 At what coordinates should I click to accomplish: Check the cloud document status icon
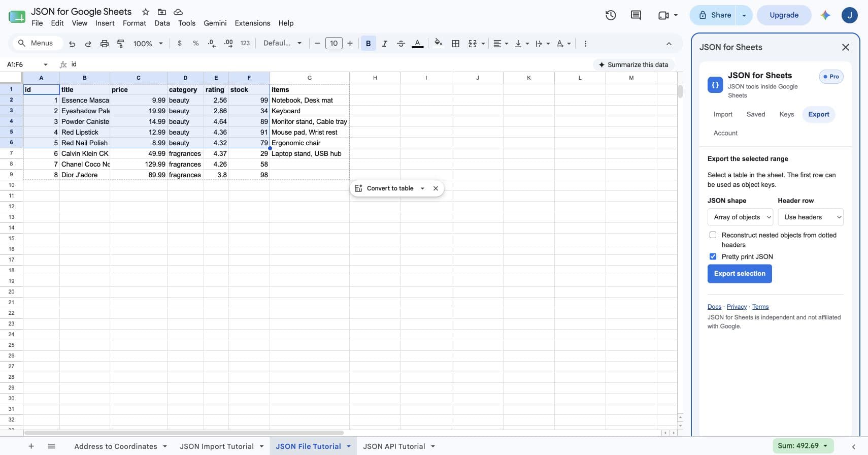[178, 12]
